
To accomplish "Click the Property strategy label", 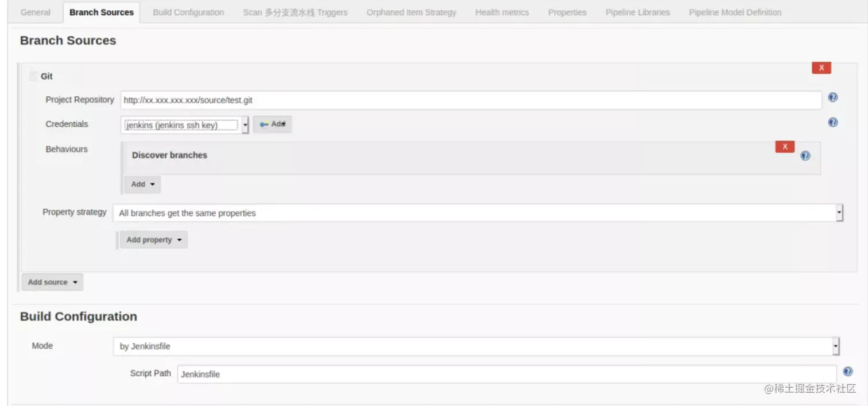I will (x=75, y=212).
